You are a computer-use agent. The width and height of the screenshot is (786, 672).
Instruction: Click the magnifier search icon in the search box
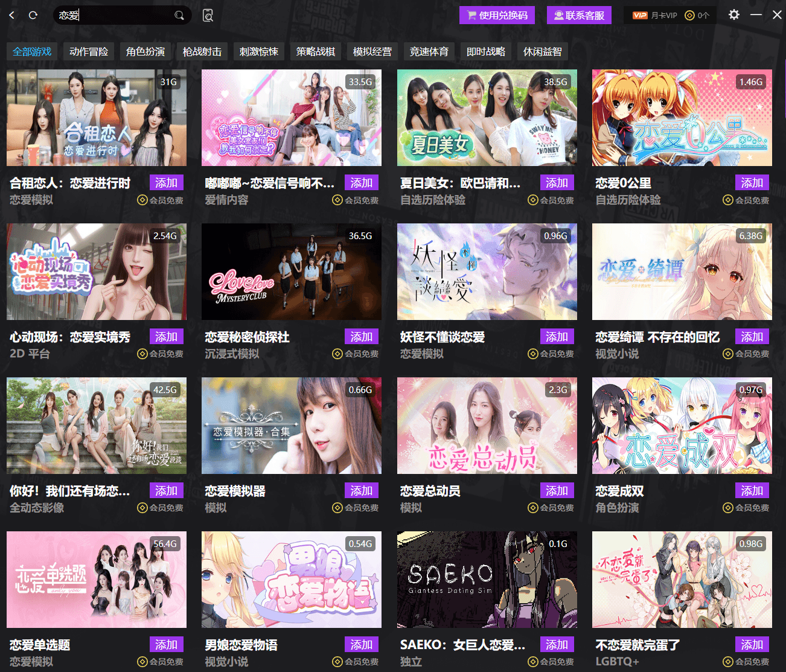(x=179, y=15)
